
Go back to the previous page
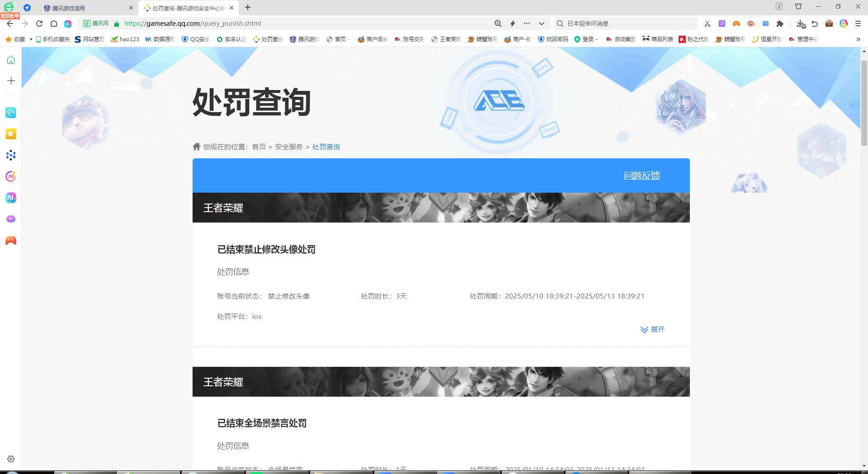click(x=10, y=24)
